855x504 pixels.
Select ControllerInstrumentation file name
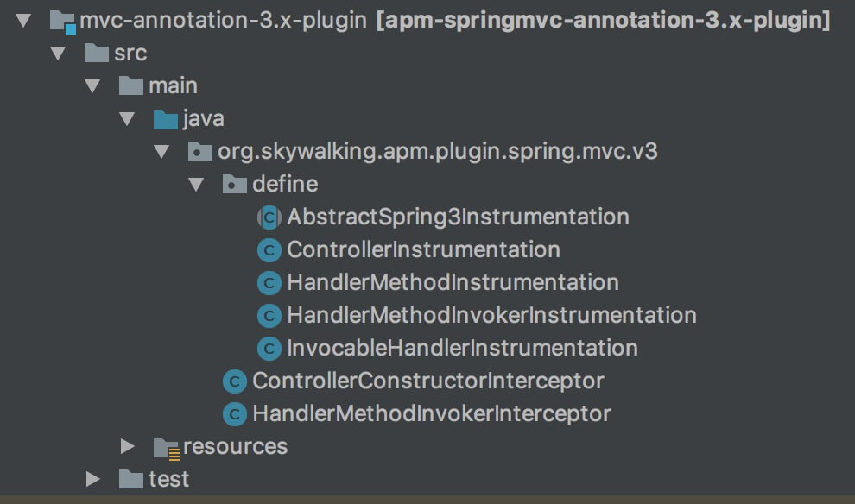point(423,250)
